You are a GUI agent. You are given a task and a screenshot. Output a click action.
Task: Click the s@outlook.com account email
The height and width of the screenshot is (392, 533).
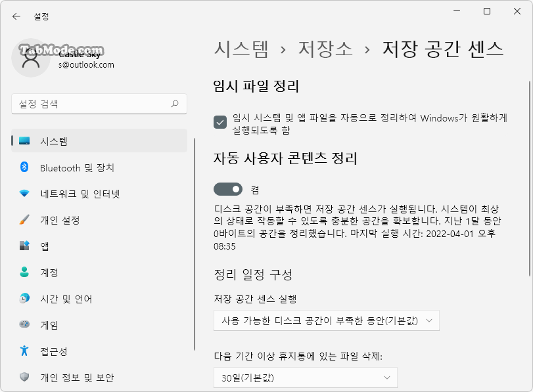coord(86,64)
